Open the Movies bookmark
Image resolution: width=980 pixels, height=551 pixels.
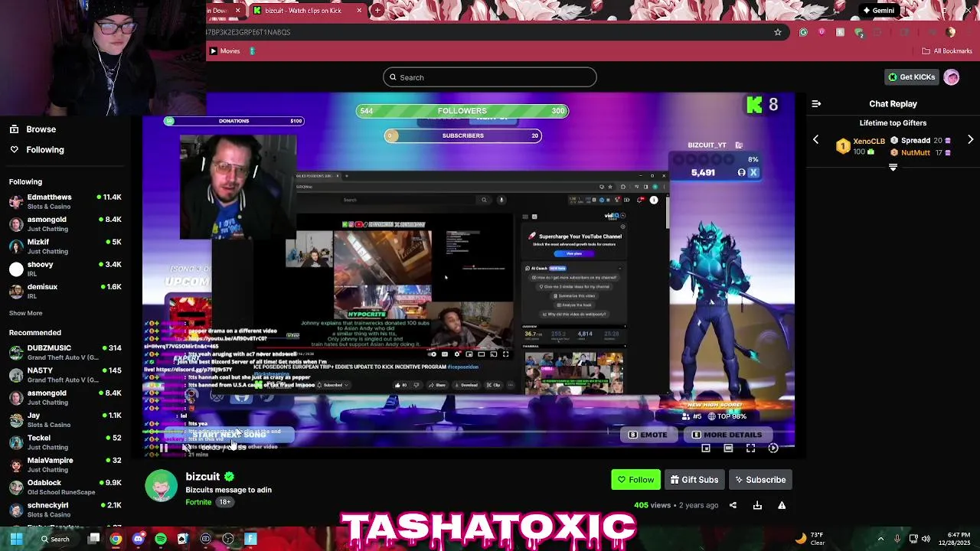(224, 51)
